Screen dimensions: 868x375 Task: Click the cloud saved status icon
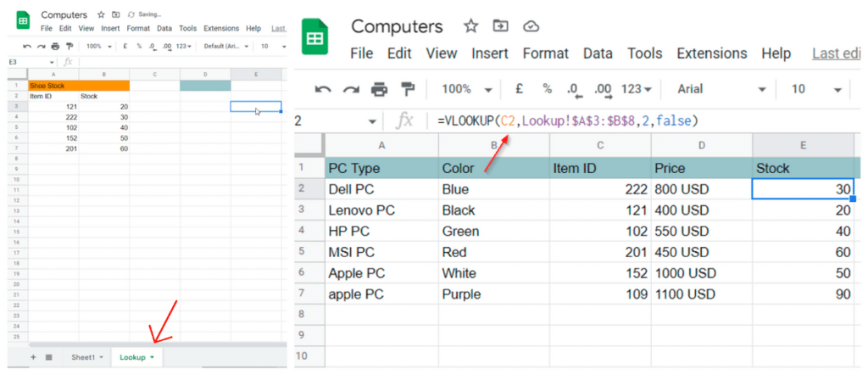coord(531,26)
